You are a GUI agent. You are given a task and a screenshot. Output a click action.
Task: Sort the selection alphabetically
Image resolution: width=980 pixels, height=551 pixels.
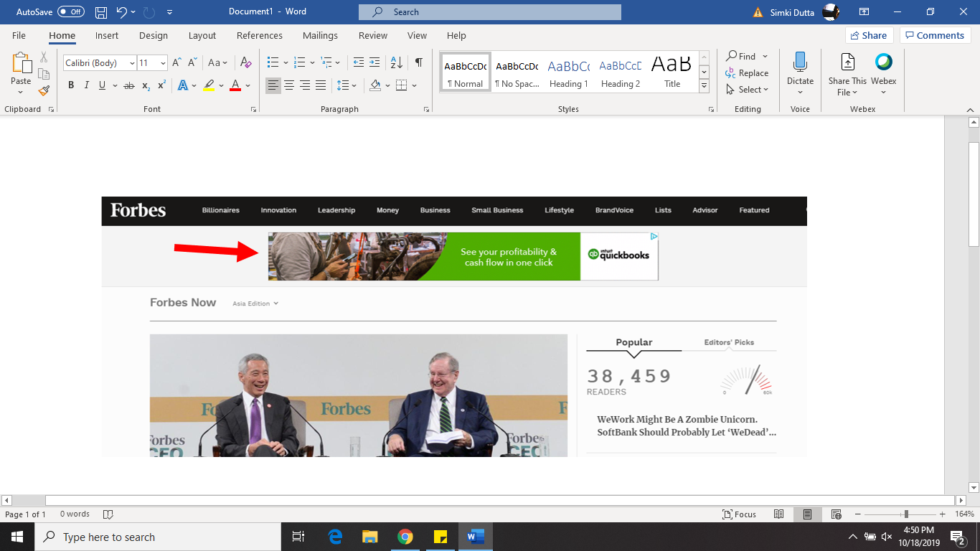click(x=396, y=63)
